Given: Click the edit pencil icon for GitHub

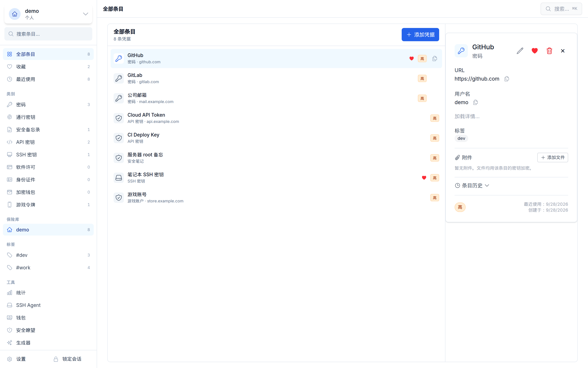Looking at the screenshot, I should click(x=520, y=51).
